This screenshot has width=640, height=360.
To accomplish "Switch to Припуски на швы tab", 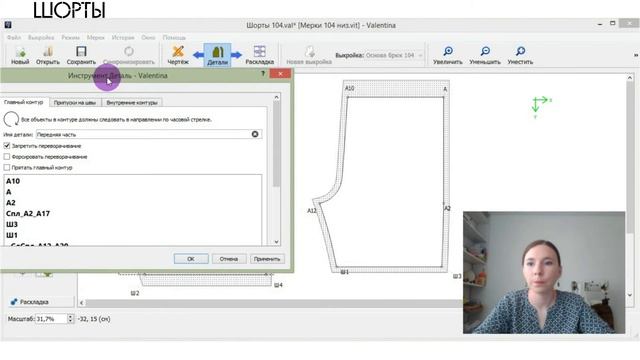I will 75,102.
